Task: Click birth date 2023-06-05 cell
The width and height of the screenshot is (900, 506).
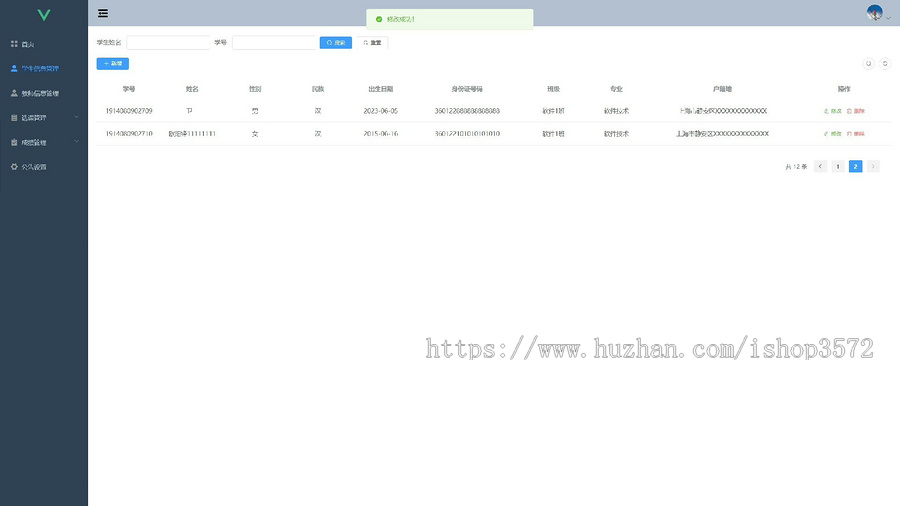Action: pos(381,111)
